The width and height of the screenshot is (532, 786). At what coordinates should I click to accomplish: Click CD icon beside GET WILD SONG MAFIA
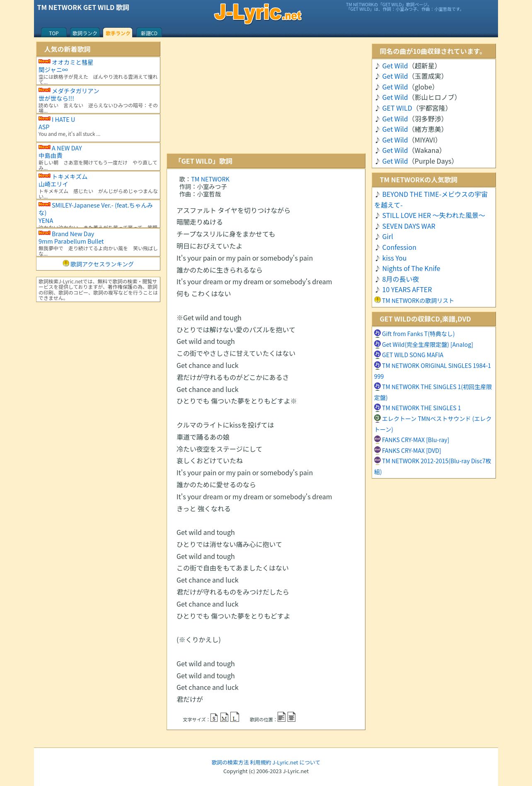click(377, 354)
